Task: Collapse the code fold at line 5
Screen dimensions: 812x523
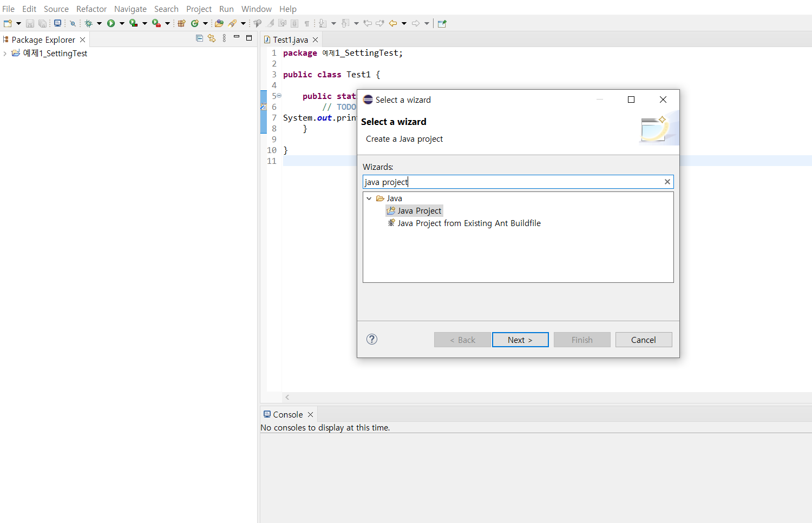Action: click(279, 96)
